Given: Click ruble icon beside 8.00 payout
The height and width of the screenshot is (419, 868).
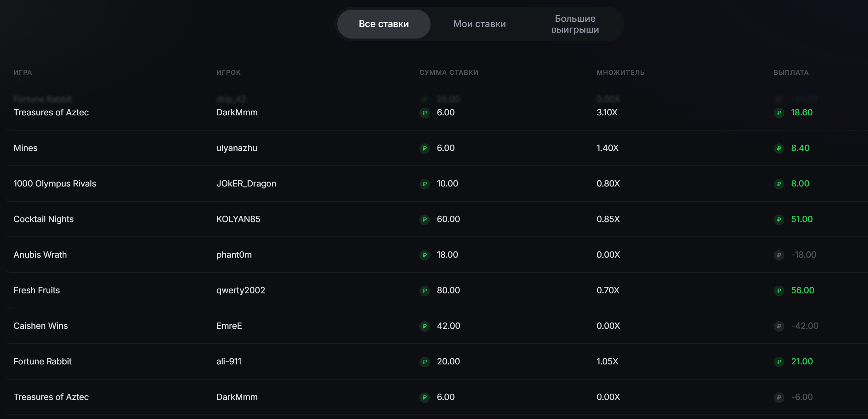Looking at the screenshot, I should pos(779,184).
